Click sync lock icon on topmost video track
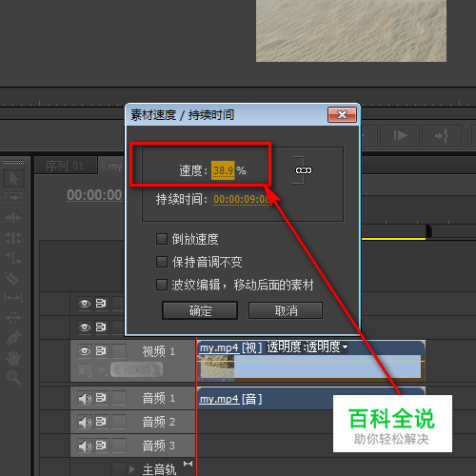The height and width of the screenshot is (476, 476). [101, 304]
